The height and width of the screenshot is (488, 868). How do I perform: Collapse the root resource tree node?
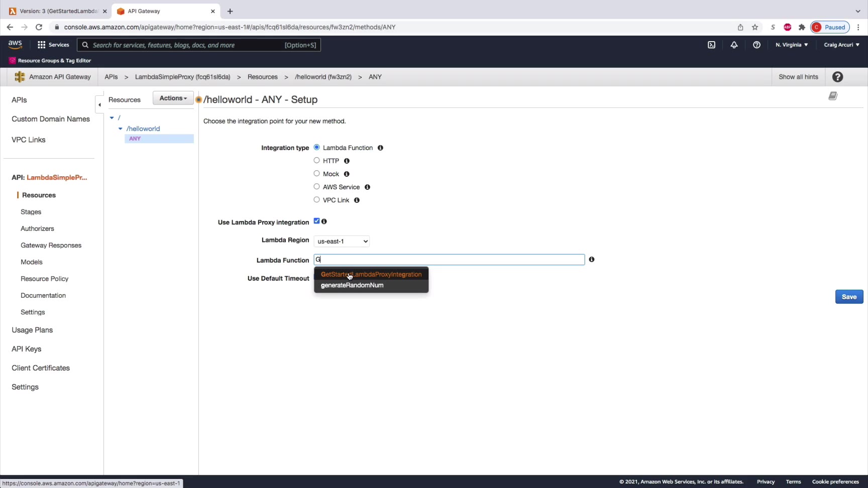[x=112, y=118]
